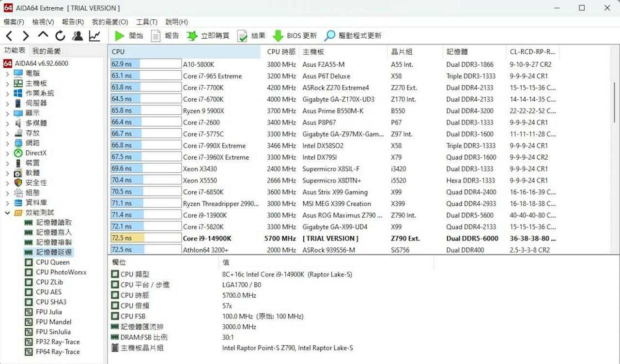This screenshot has height=364, width=620.
Task: Click the results list vertical scrollbar
Action: 616,103
